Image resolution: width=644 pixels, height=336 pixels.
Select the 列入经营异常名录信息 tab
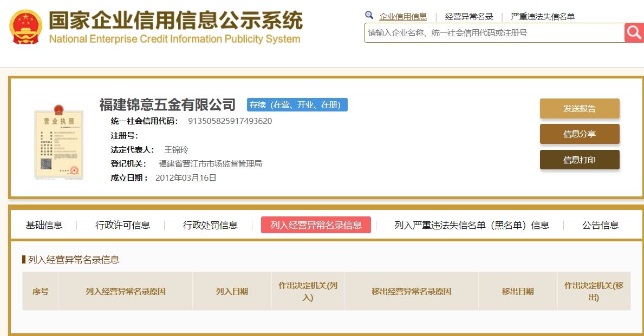coord(316,225)
